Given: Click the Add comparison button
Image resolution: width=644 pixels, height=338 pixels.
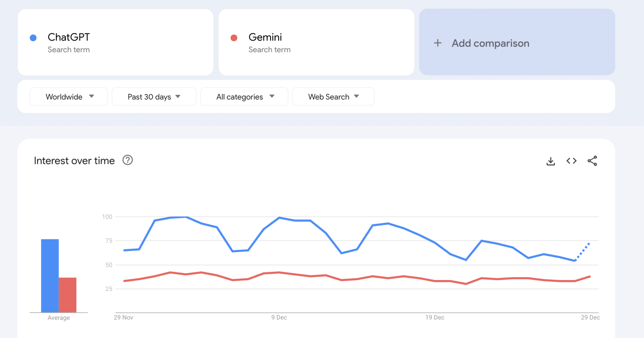Looking at the screenshot, I should (517, 42).
